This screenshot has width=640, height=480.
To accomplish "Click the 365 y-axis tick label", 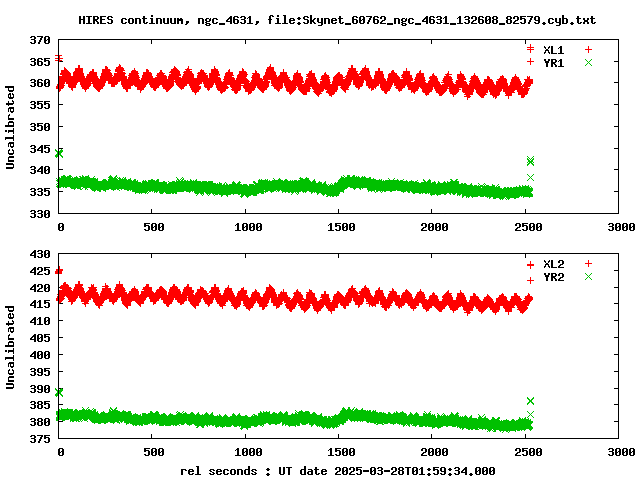I will pyautogui.click(x=40, y=62).
